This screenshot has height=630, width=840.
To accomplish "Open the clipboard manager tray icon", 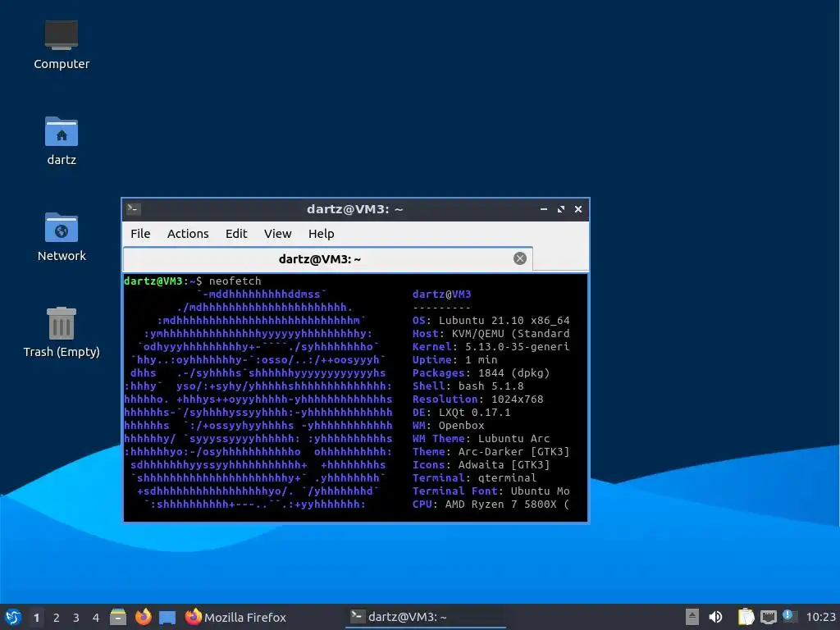I will pos(746,617).
